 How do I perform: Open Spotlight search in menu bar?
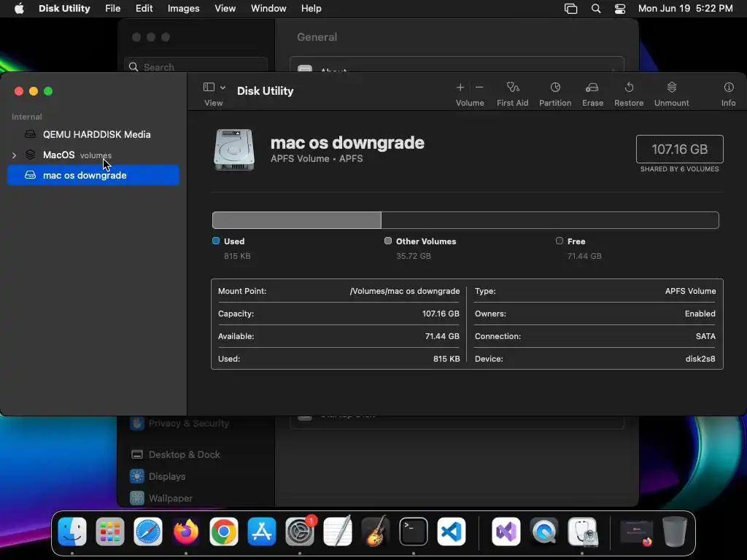(x=595, y=9)
